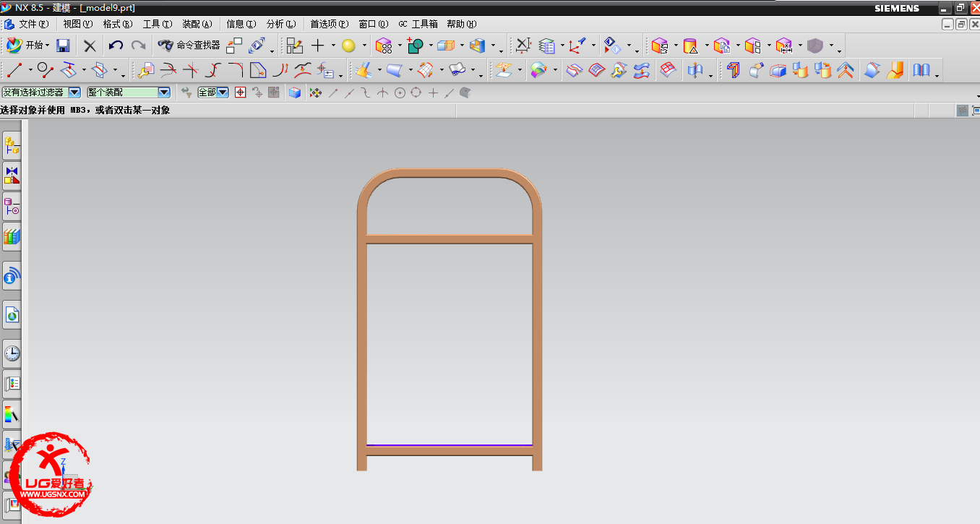Select the Line tool icon
Image resolution: width=980 pixels, height=524 pixels.
pyautogui.click(x=14, y=70)
